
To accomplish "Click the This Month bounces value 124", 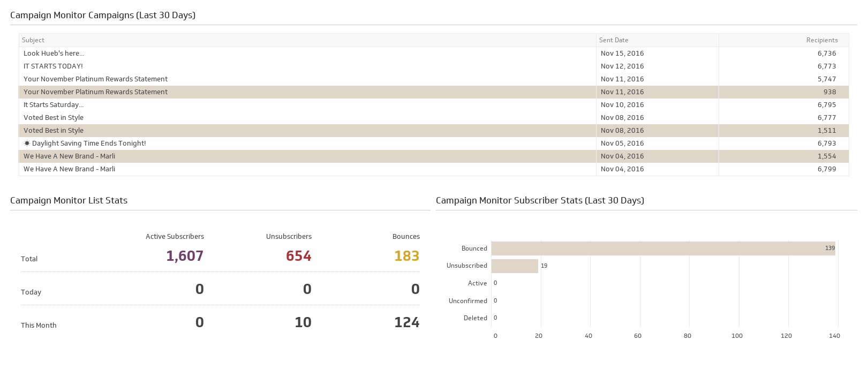I will [407, 322].
